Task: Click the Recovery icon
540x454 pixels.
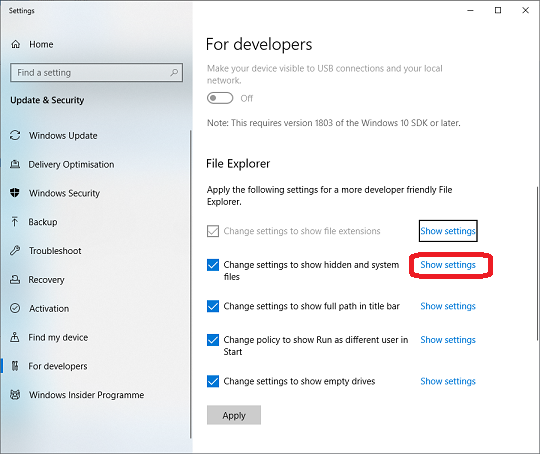Action: 15,279
